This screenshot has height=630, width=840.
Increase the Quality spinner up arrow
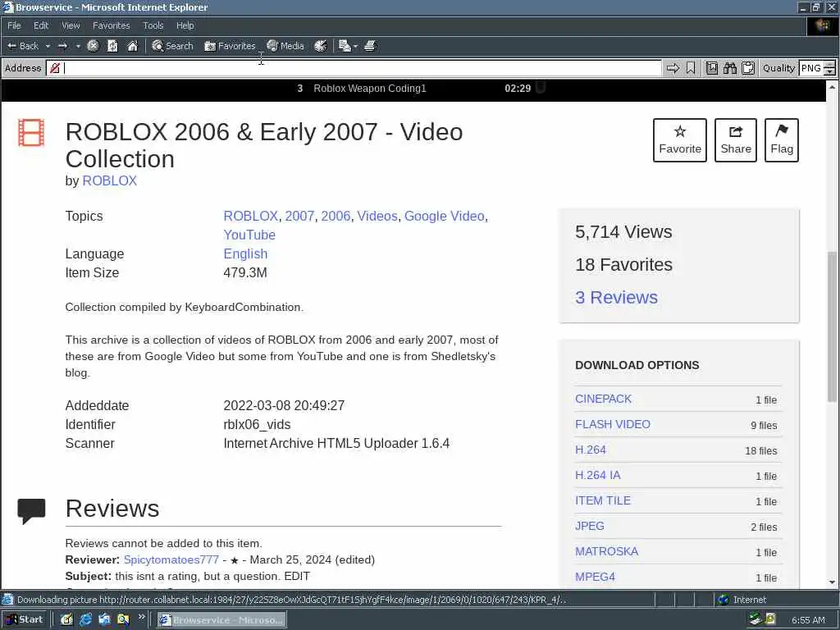tap(829, 65)
